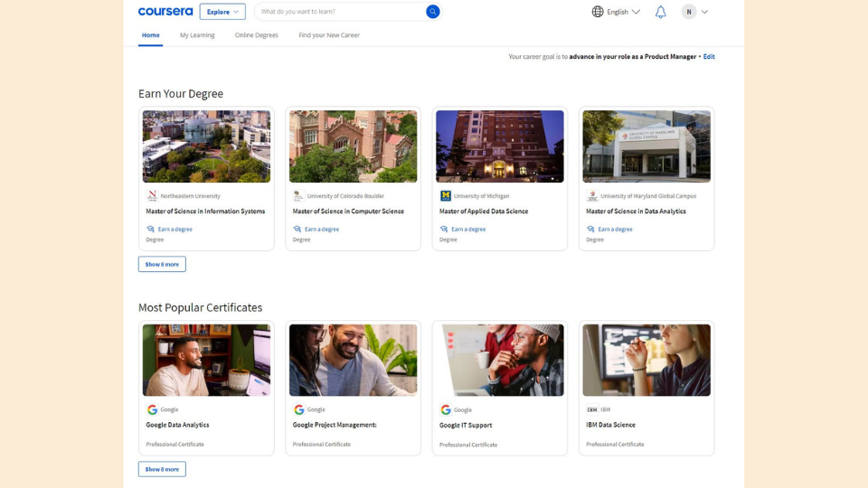Open Master of Applied Data Science
This screenshot has height=488, width=868.
click(x=483, y=211)
